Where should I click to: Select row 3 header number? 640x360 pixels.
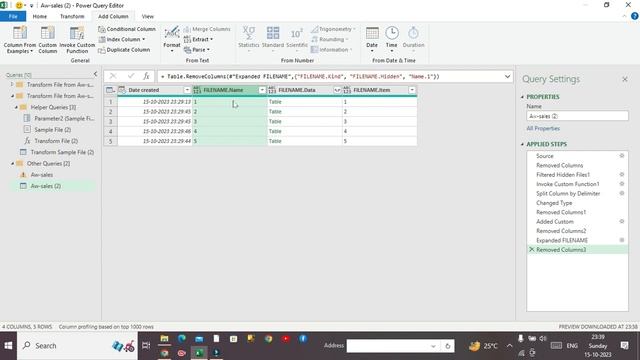coord(110,122)
